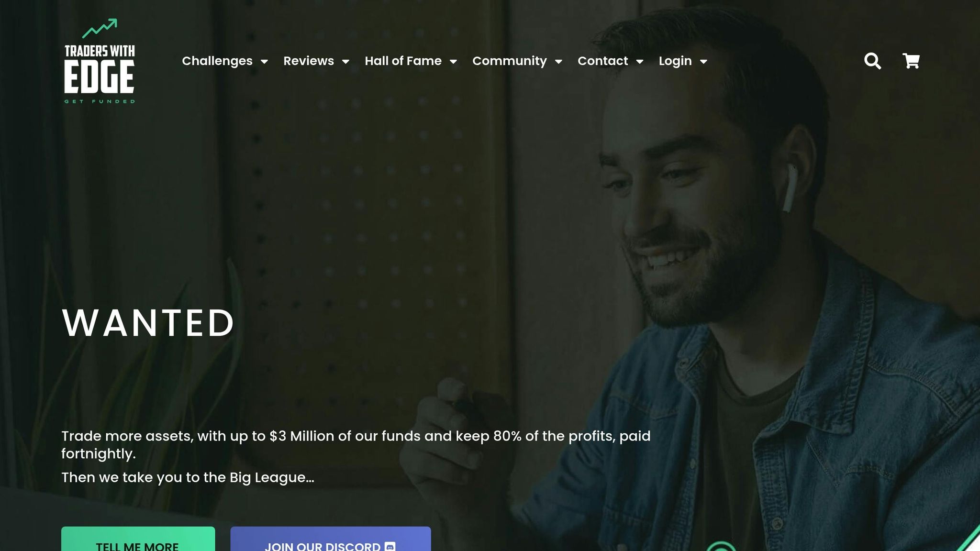980x551 pixels.
Task: Click the WANTED hero heading
Action: pyautogui.click(x=148, y=323)
